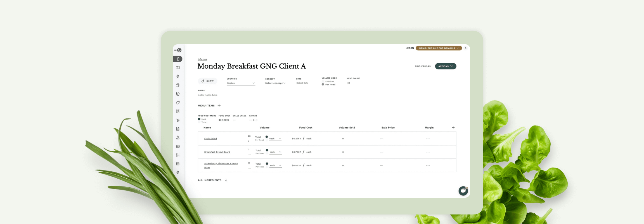Image resolution: width=644 pixels, height=224 pixels.
Task: Click the Select Date field
Action: click(302, 83)
